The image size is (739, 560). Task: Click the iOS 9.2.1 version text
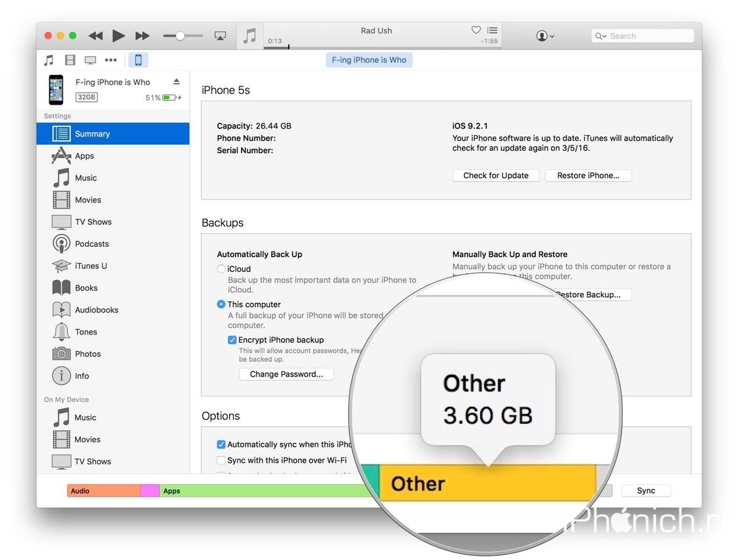click(x=470, y=126)
